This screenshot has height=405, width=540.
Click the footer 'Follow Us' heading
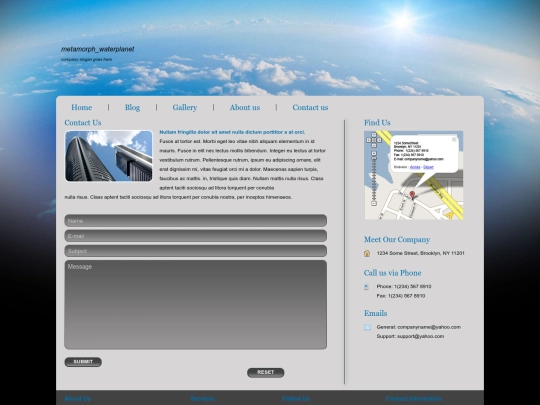pyautogui.click(x=296, y=399)
